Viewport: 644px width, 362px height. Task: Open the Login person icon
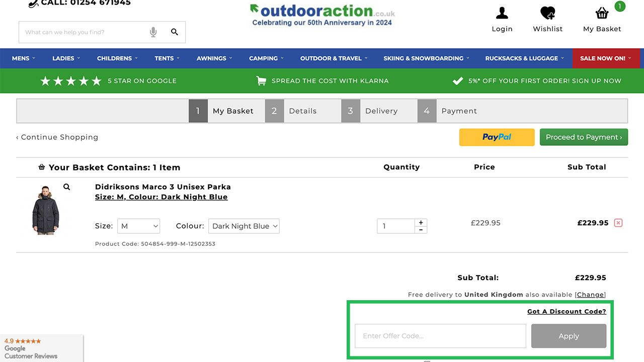click(x=502, y=13)
